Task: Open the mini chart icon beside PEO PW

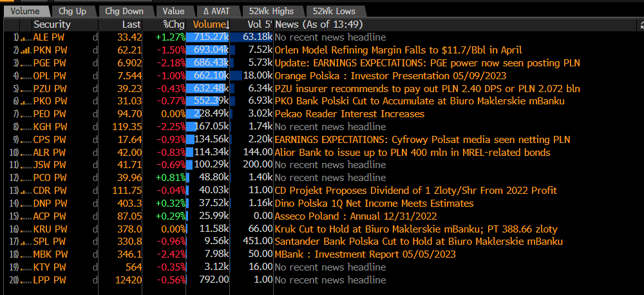Action: coord(26,114)
